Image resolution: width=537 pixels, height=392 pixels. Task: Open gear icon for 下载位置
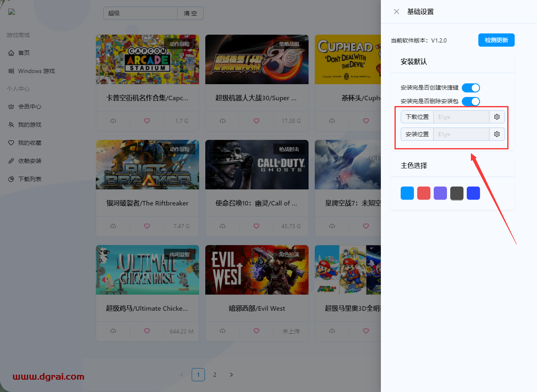497,117
